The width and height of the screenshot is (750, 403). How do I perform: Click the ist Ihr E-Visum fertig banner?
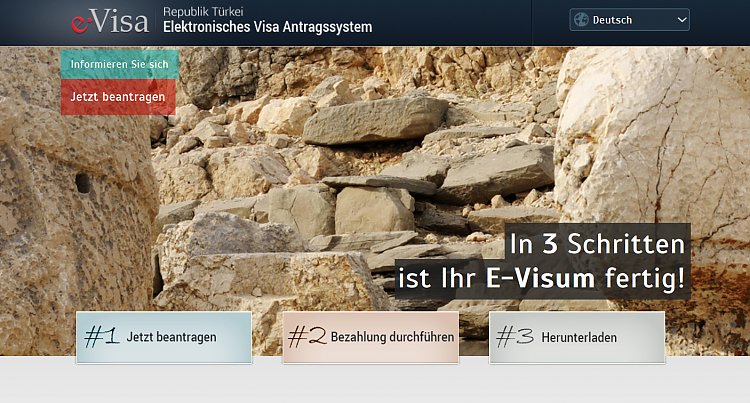coord(542,279)
